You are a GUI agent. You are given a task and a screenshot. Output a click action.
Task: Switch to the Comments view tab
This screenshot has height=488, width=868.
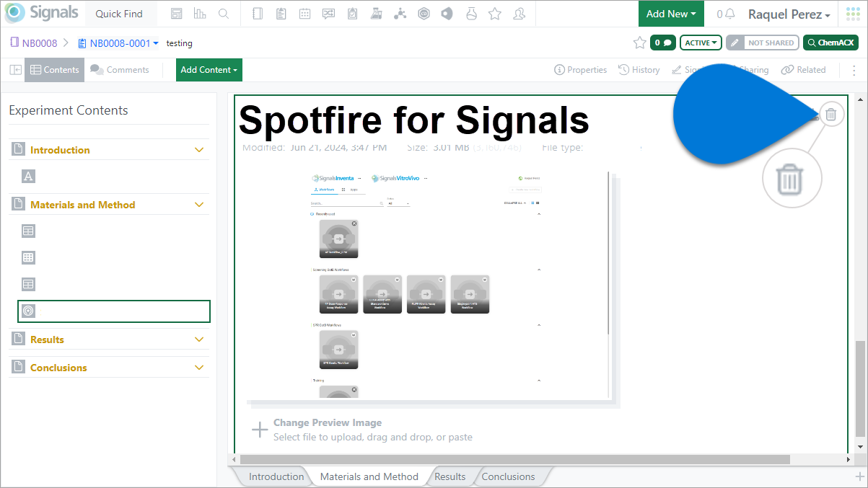point(120,70)
